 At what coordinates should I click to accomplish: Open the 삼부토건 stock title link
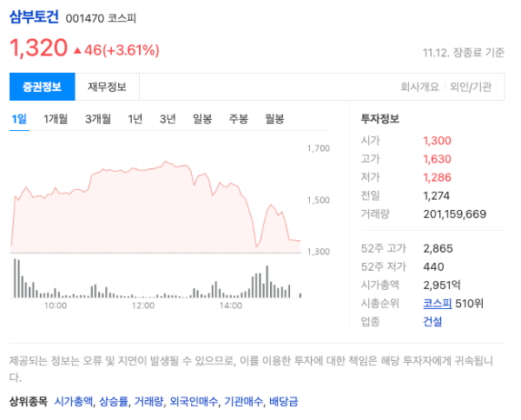34,17
